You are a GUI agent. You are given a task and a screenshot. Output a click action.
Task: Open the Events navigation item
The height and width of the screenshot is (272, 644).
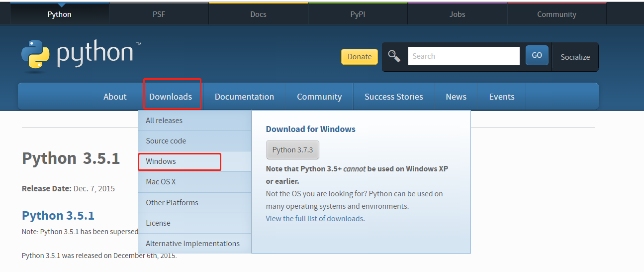502,96
